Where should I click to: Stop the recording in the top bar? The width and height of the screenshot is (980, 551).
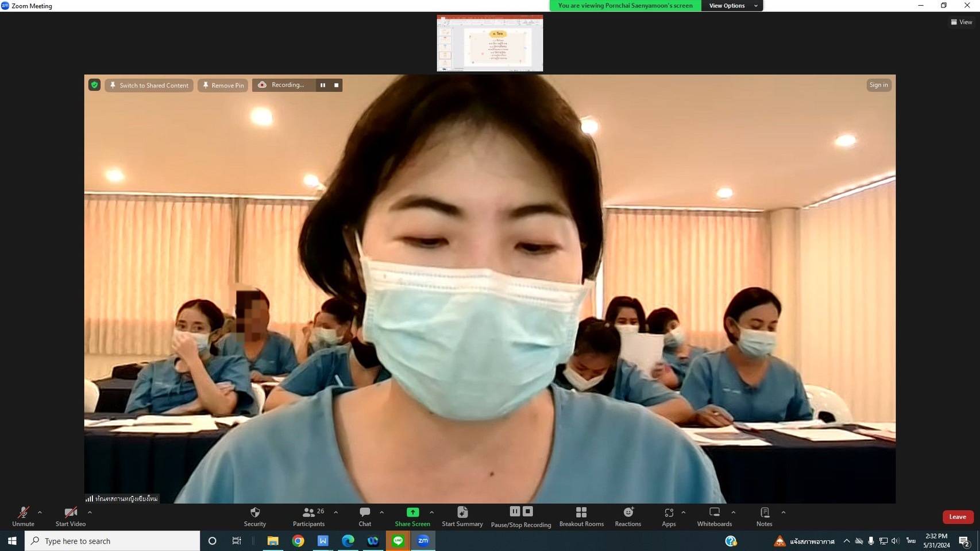337,85
